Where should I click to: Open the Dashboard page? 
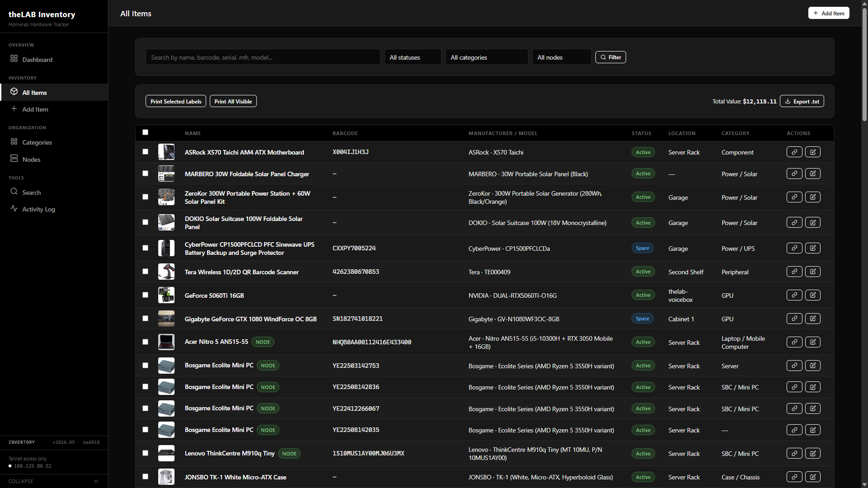pyautogui.click(x=54, y=59)
